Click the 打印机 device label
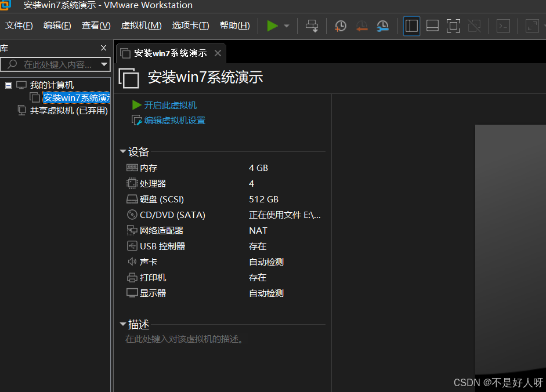 tap(153, 277)
